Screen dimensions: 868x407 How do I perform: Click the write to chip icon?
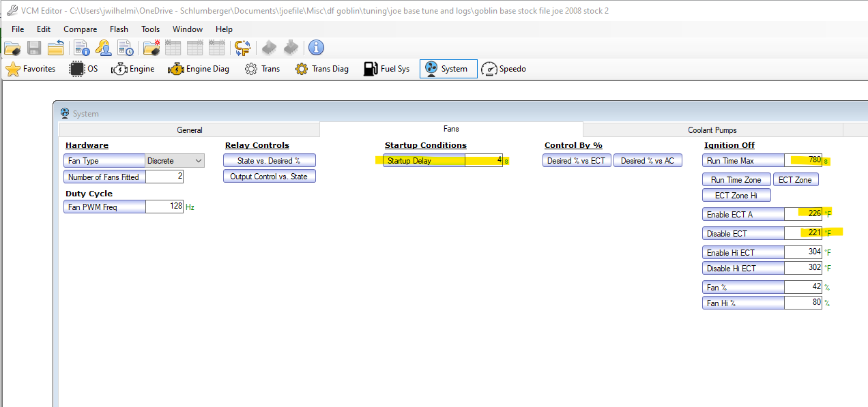click(291, 48)
